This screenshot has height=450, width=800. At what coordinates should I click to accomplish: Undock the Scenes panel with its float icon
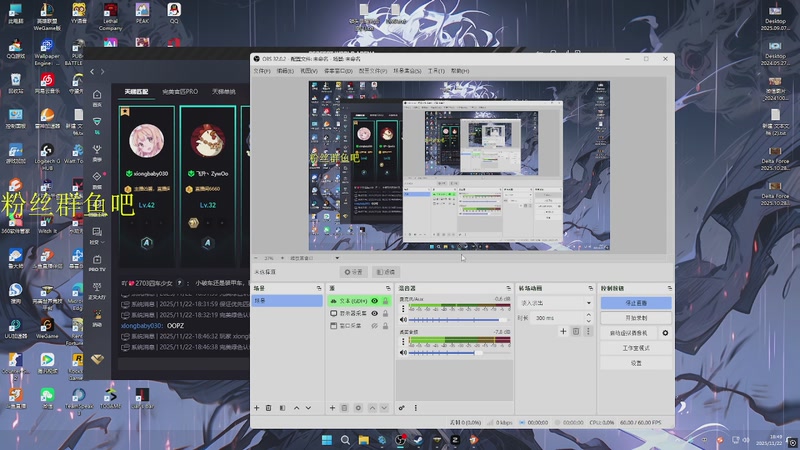click(x=319, y=288)
